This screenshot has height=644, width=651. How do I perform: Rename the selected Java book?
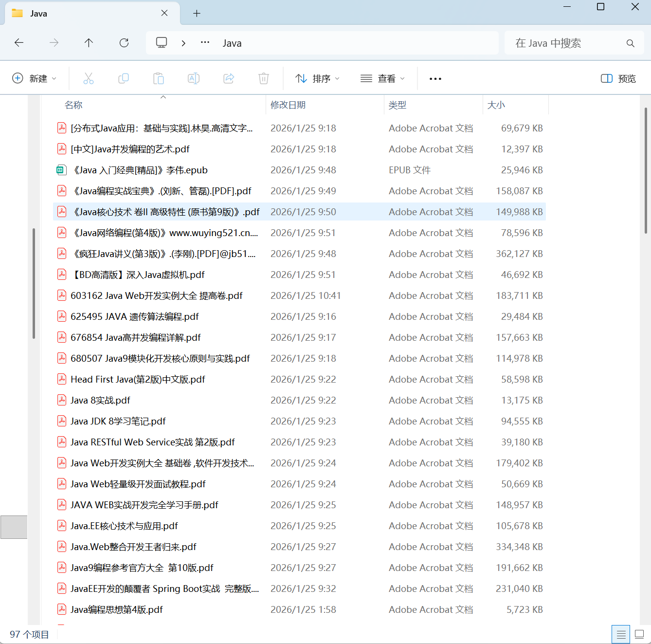(x=194, y=78)
